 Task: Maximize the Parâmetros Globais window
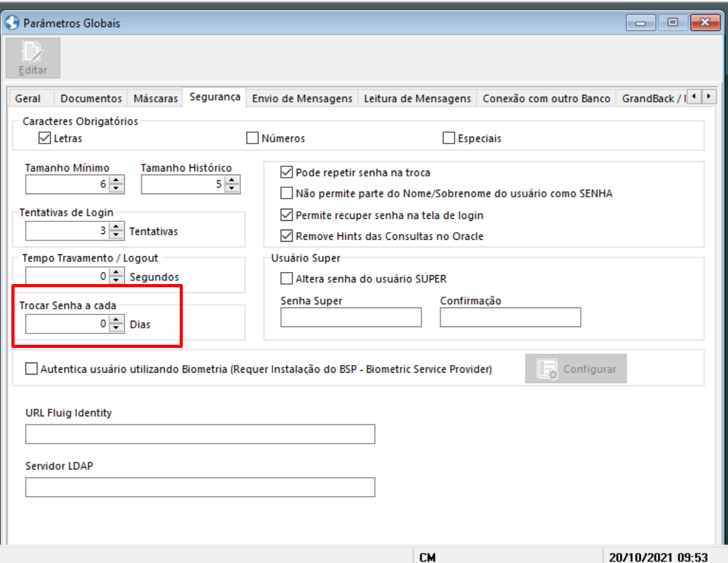673,22
